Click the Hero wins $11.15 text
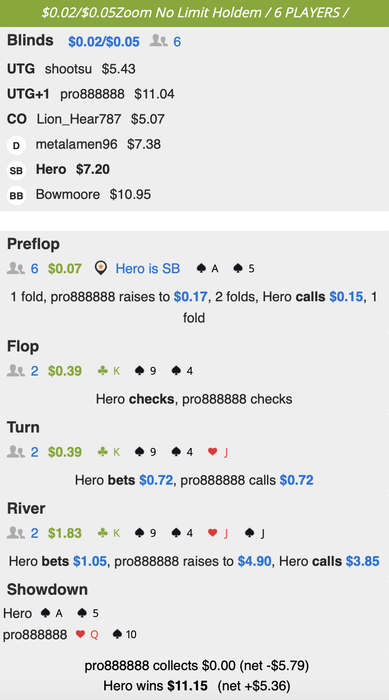389x700 pixels. coord(150,685)
